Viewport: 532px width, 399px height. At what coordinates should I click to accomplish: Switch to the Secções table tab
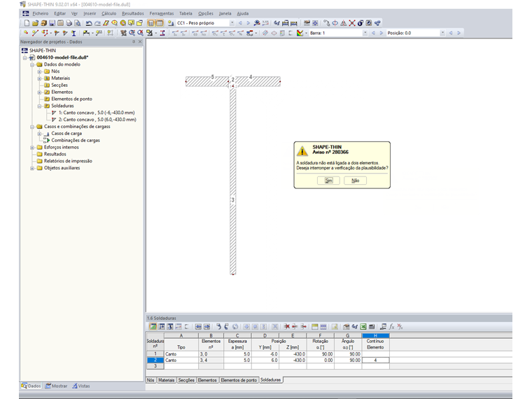(x=186, y=380)
